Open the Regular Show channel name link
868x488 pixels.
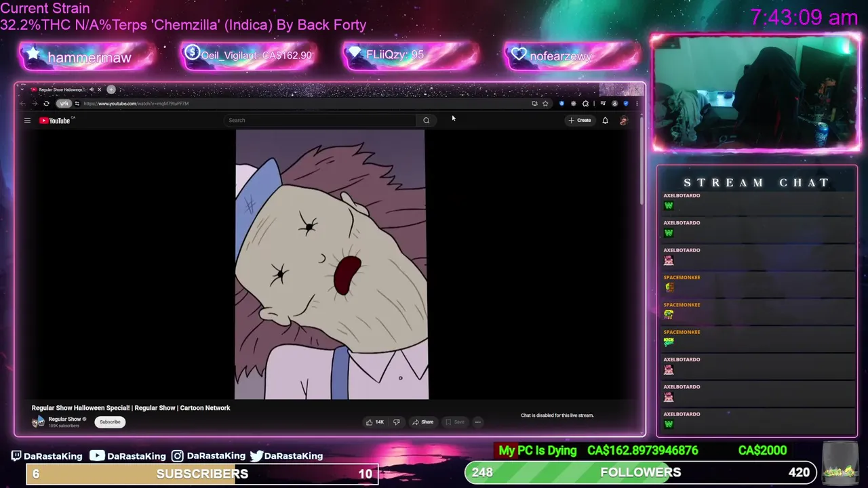(x=64, y=419)
